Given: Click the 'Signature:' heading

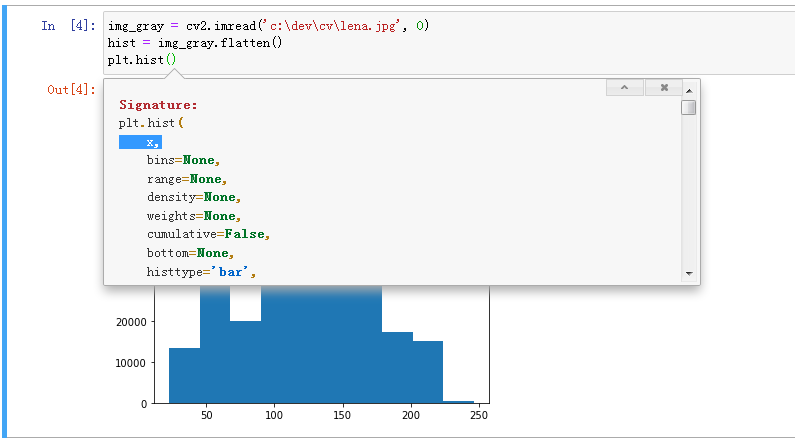Looking at the screenshot, I should 158,105.
